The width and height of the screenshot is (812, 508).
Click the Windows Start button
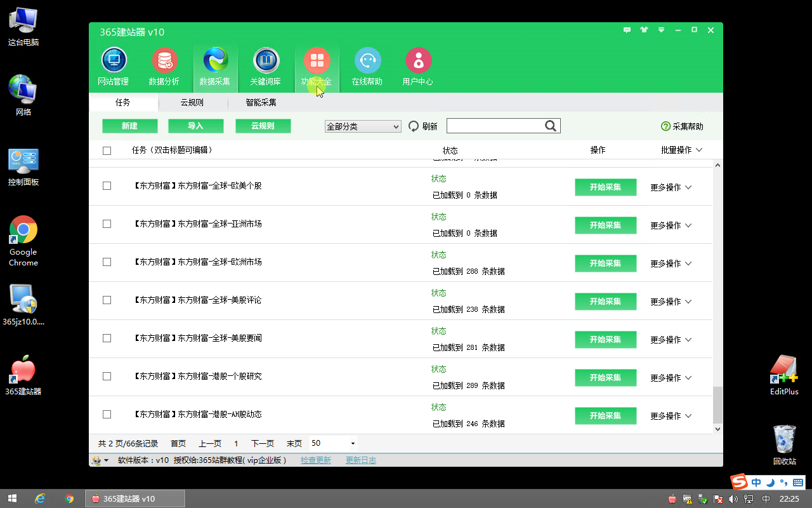click(x=12, y=498)
